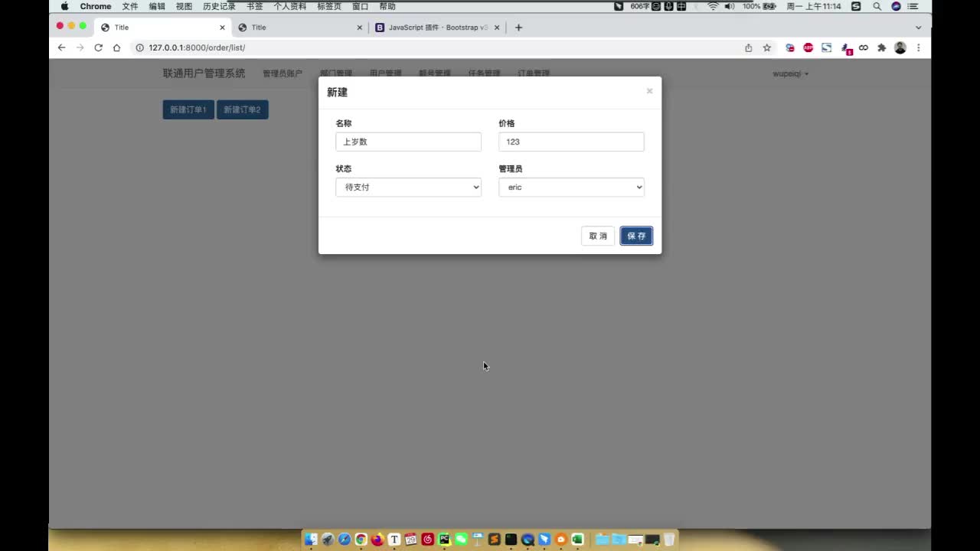Open the Chrome extensions puzzle icon
Viewport: 980px width, 551px height.
click(x=881, y=47)
